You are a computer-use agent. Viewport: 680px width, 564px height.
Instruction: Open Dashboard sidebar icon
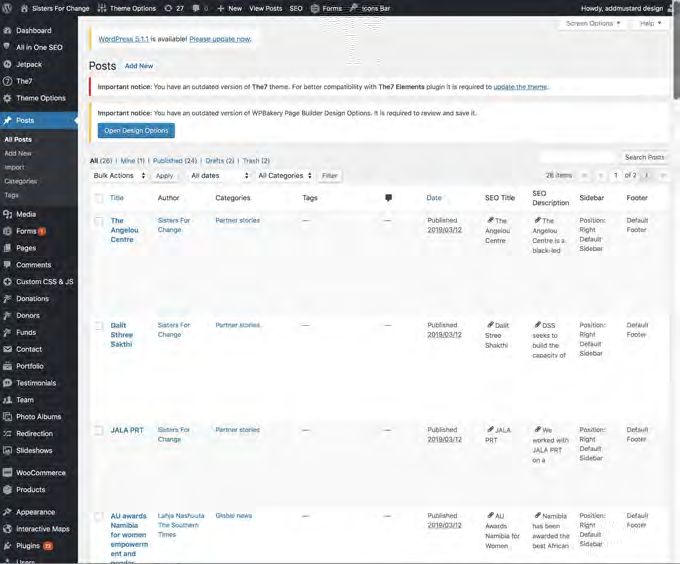tap(7, 30)
